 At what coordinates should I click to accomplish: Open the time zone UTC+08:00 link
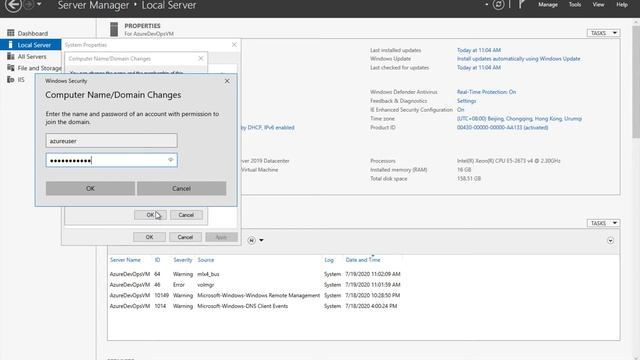(519, 119)
